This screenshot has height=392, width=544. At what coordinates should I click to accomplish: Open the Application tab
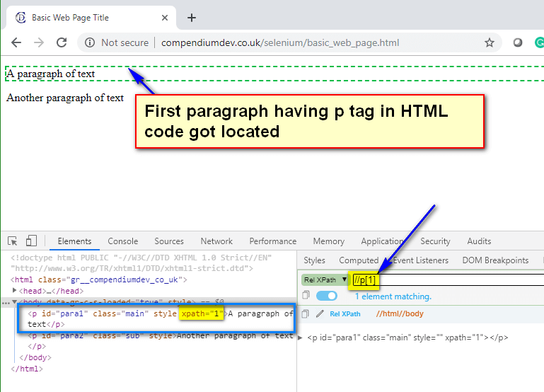[x=382, y=241]
